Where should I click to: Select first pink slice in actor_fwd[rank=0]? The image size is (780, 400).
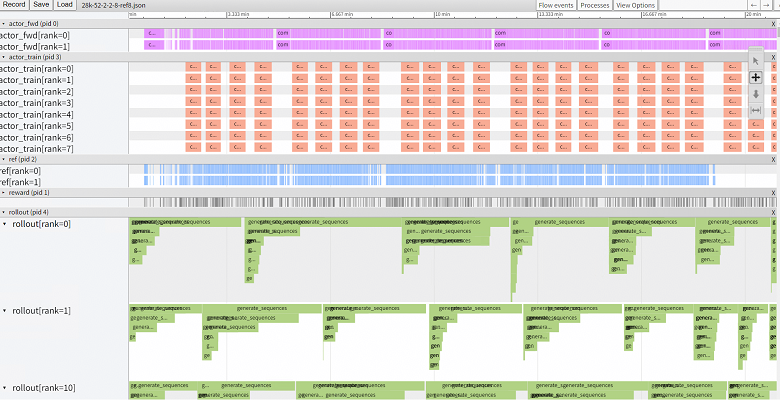(154, 33)
